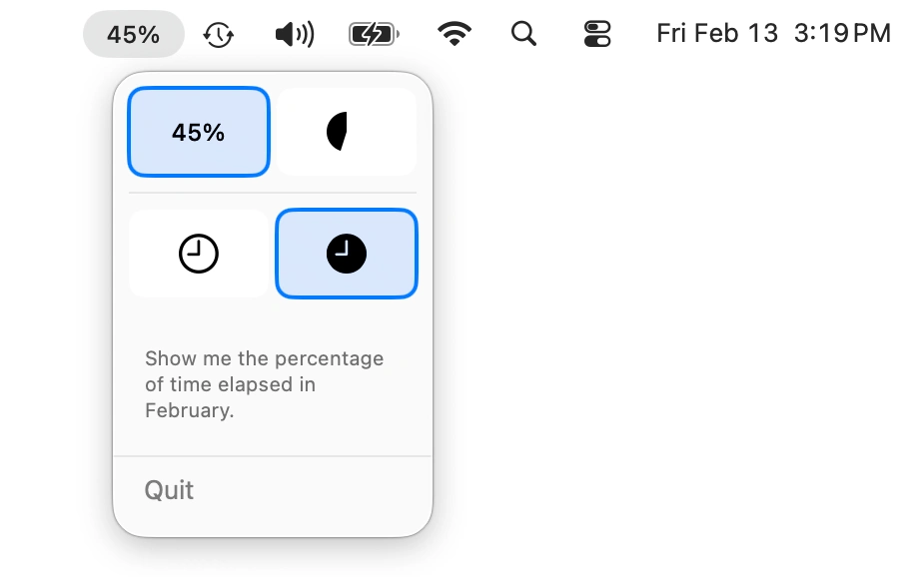This screenshot has width=924, height=577.
Task: Select the outlined clock display style icon
Action: click(197, 253)
